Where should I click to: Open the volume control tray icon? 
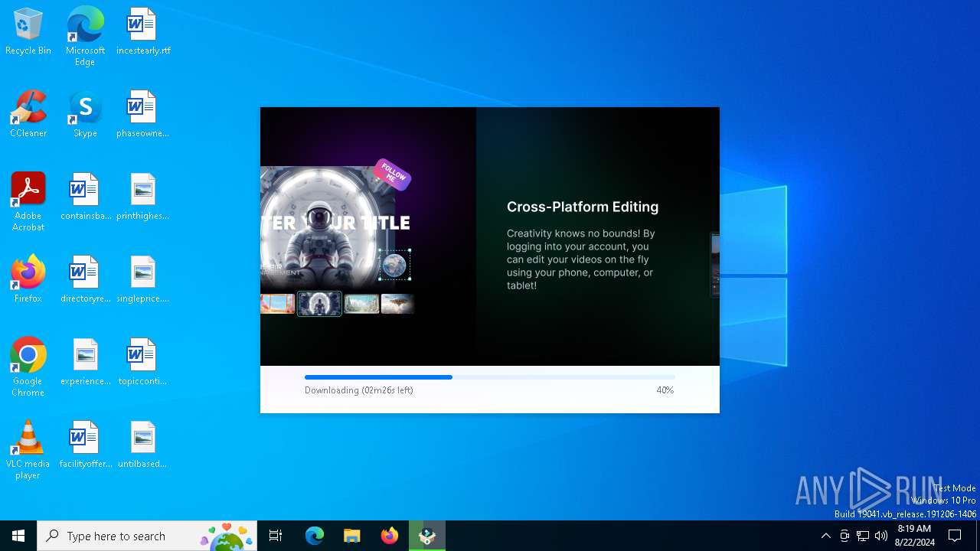(881, 536)
